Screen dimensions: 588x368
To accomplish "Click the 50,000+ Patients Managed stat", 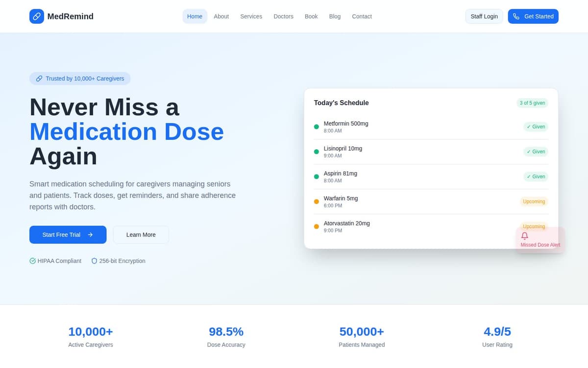I will [362, 337].
